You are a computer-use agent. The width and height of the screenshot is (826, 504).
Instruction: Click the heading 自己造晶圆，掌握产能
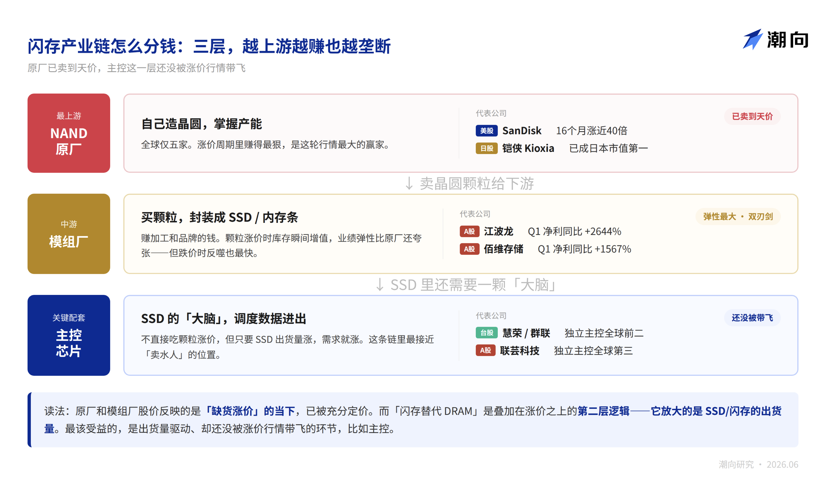point(201,124)
